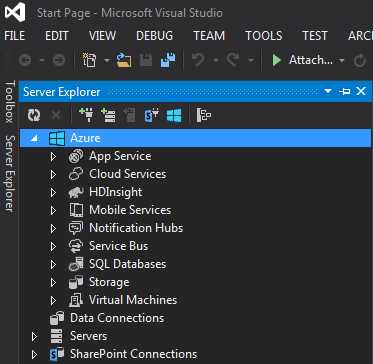Click the Open File folder icon

click(124, 60)
